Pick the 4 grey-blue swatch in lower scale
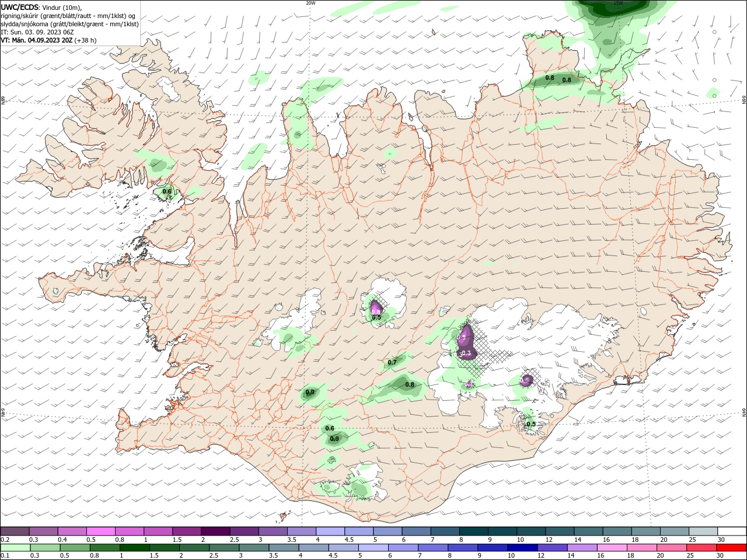This screenshot has height=560, width=747. (313, 548)
